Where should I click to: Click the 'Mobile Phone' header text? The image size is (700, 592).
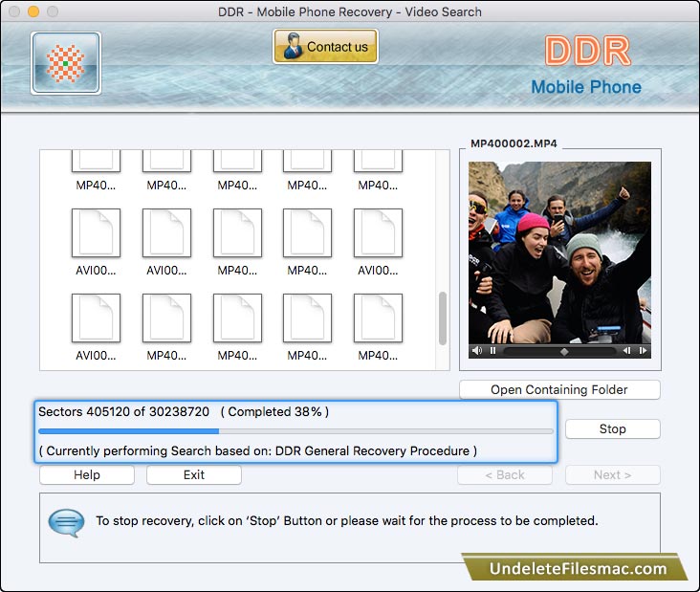click(586, 87)
